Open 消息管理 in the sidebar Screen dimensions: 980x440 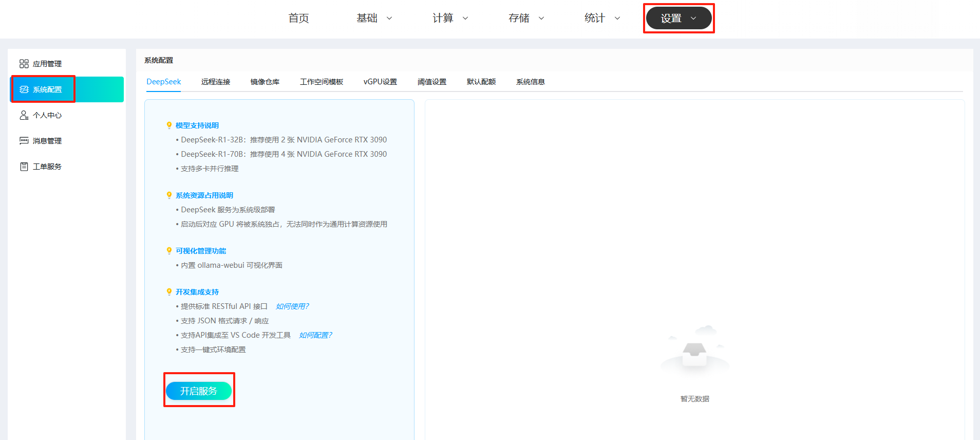click(x=67, y=141)
